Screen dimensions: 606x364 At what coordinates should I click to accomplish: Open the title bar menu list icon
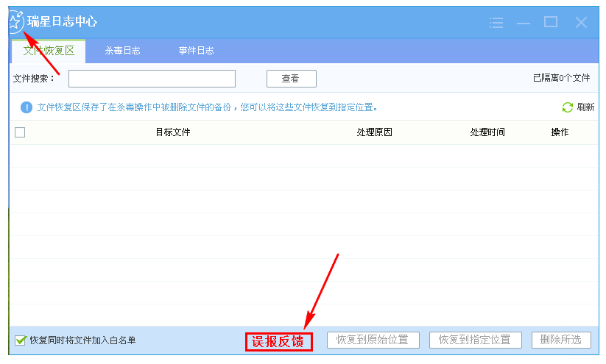tap(496, 23)
